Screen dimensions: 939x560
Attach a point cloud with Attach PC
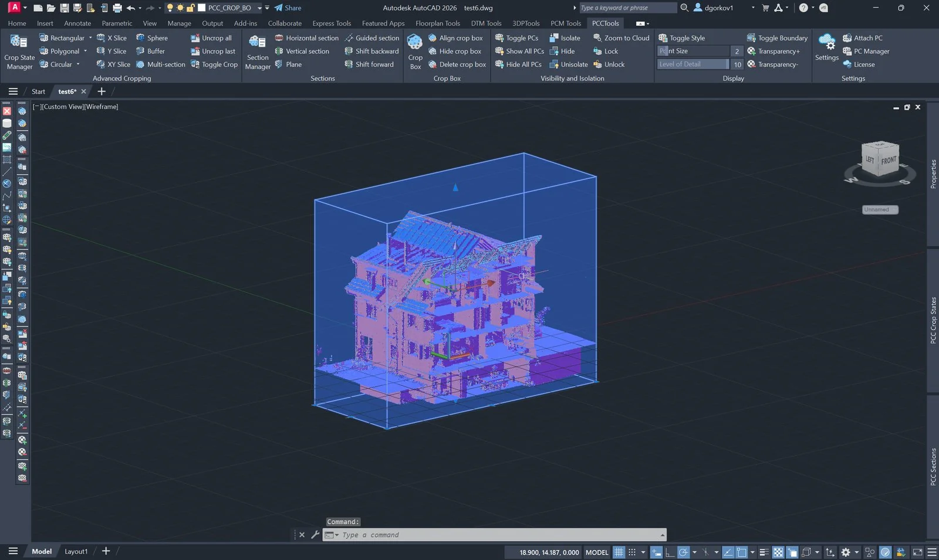click(862, 38)
